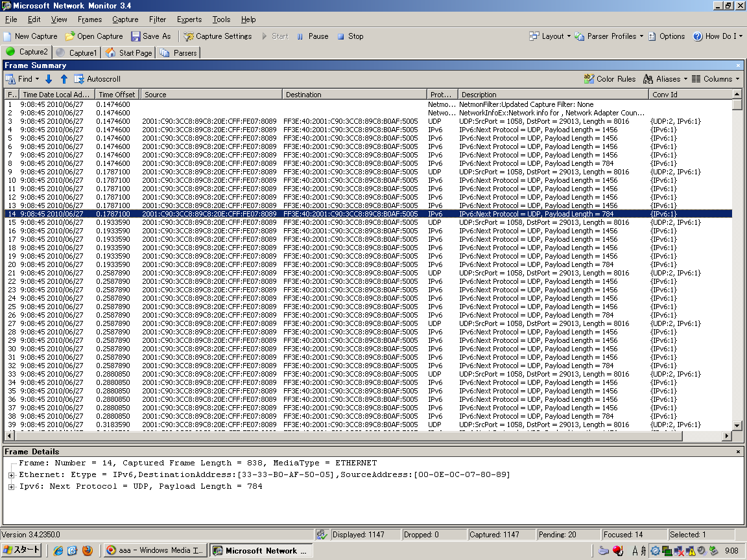The height and width of the screenshot is (560, 747).
Task: Open the Help menu
Action: click(248, 19)
